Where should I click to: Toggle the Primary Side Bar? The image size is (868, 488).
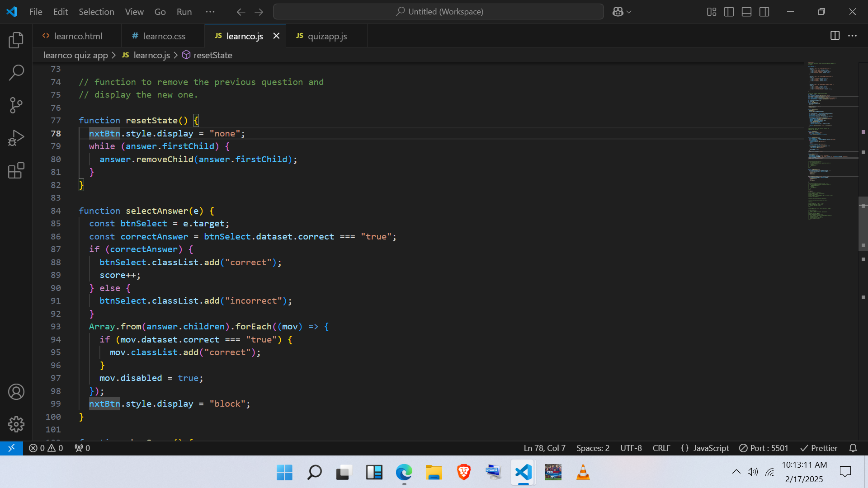[729, 12]
